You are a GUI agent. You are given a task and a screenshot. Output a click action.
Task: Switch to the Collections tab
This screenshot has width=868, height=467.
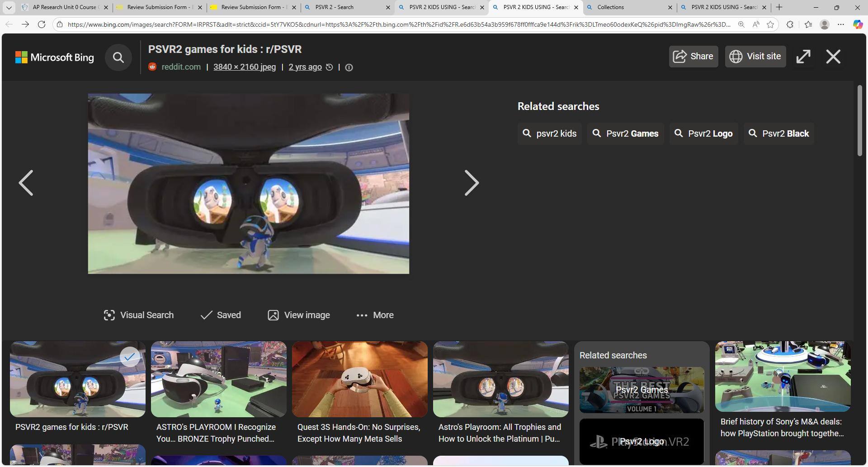[628, 7]
